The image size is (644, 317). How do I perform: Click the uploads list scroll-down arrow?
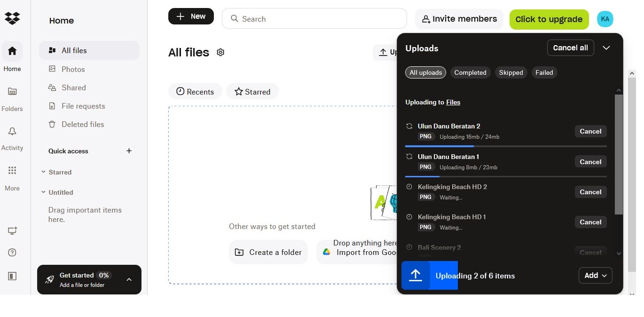[619, 254]
